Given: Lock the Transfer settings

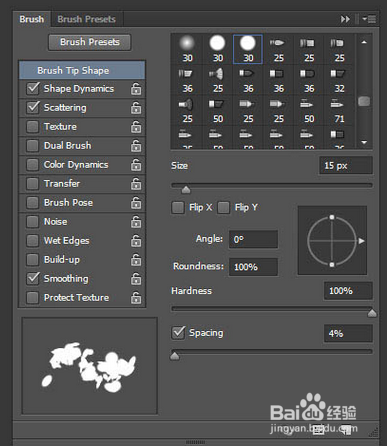Looking at the screenshot, I should (x=136, y=184).
